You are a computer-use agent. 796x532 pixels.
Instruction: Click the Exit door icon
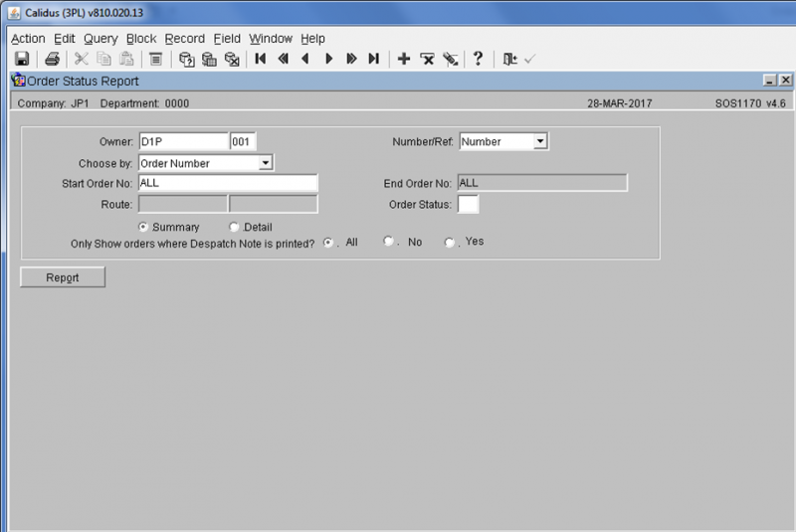pos(509,59)
